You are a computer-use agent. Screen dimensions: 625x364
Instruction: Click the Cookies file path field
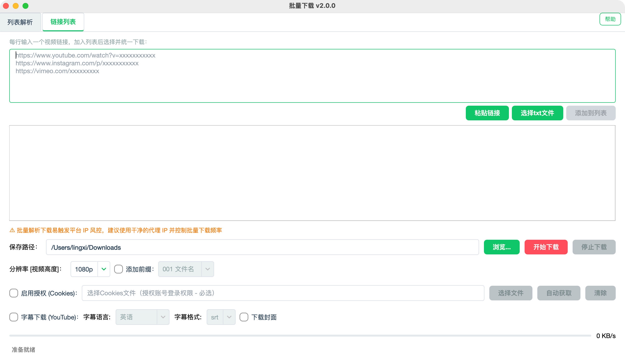click(x=283, y=293)
